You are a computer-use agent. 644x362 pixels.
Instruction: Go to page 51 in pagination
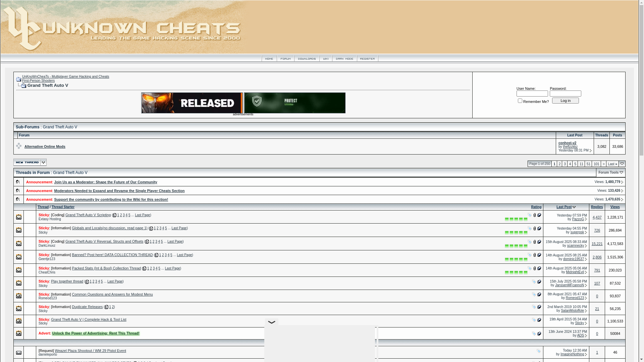(588, 164)
